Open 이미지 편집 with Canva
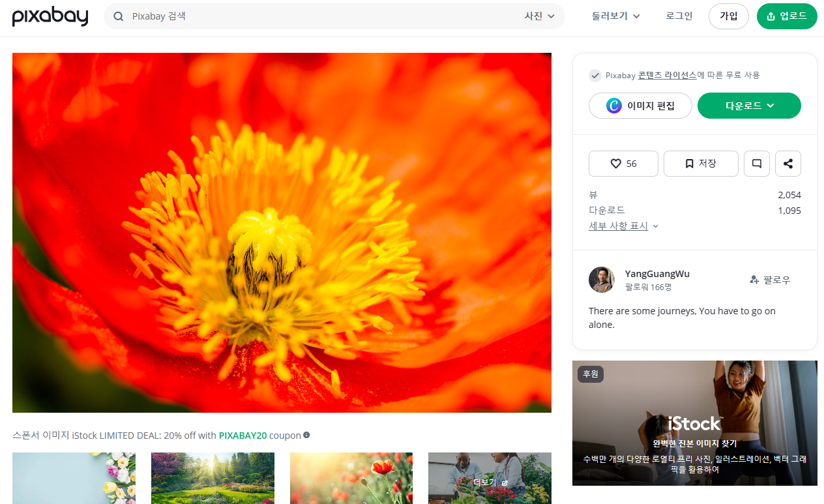 pos(640,106)
